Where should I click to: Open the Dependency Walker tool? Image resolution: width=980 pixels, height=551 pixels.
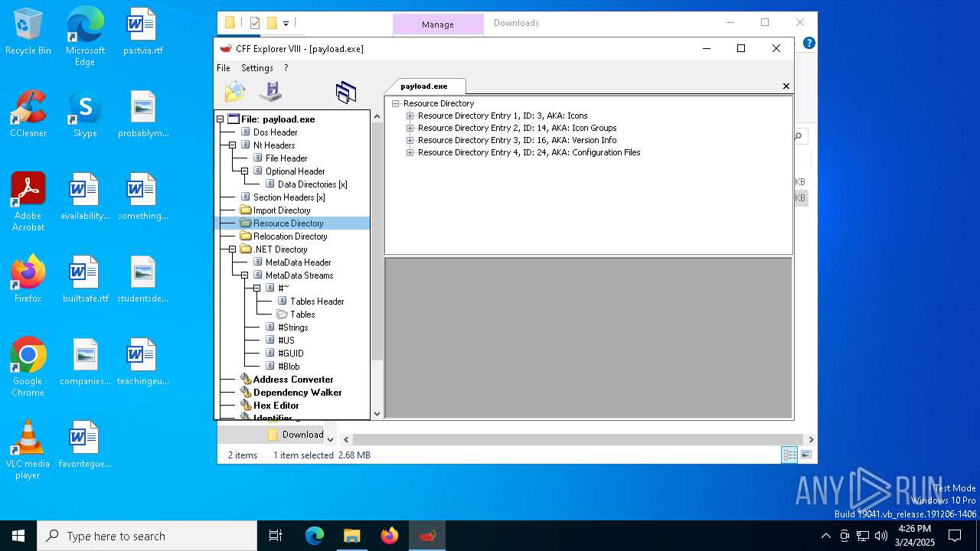pos(297,393)
